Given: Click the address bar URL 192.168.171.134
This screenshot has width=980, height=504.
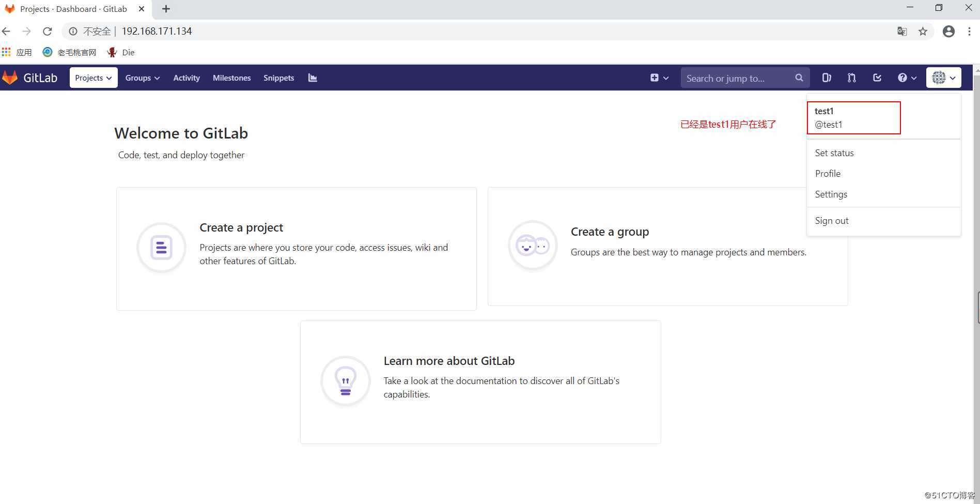Looking at the screenshot, I should click(157, 31).
